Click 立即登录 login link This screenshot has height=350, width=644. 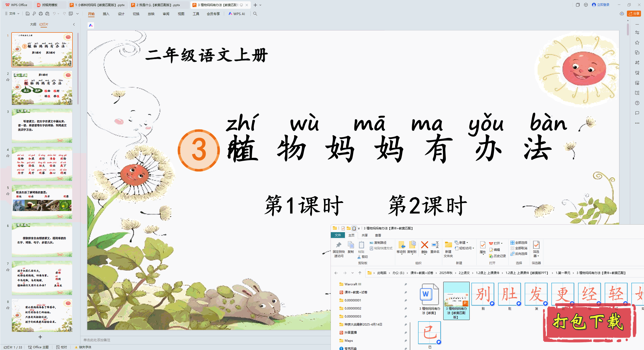pos(603,5)
